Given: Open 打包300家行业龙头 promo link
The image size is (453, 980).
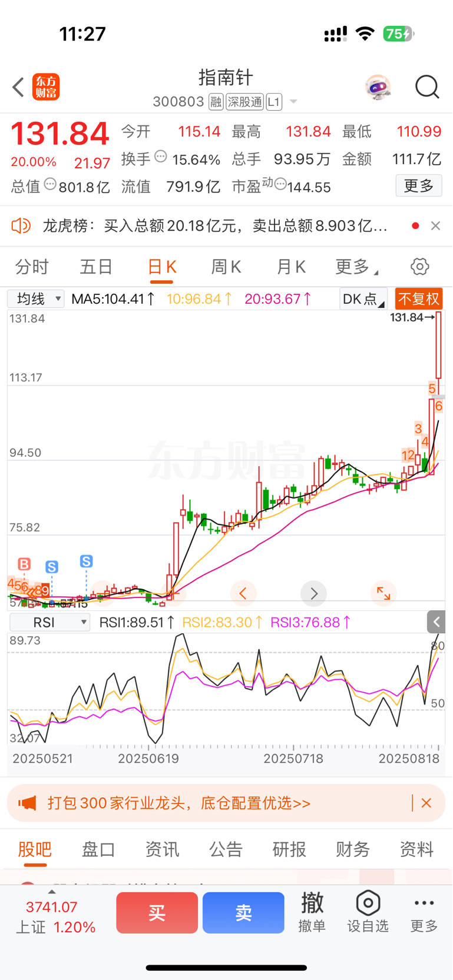Looking at the screenshot, I should [179, 803].
